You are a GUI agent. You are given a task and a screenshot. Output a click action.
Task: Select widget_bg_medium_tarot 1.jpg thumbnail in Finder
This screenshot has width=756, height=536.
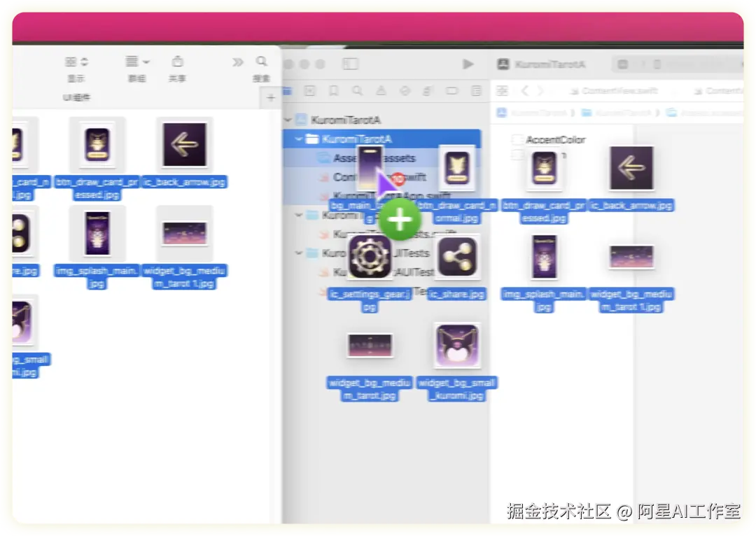click(185, 234)
